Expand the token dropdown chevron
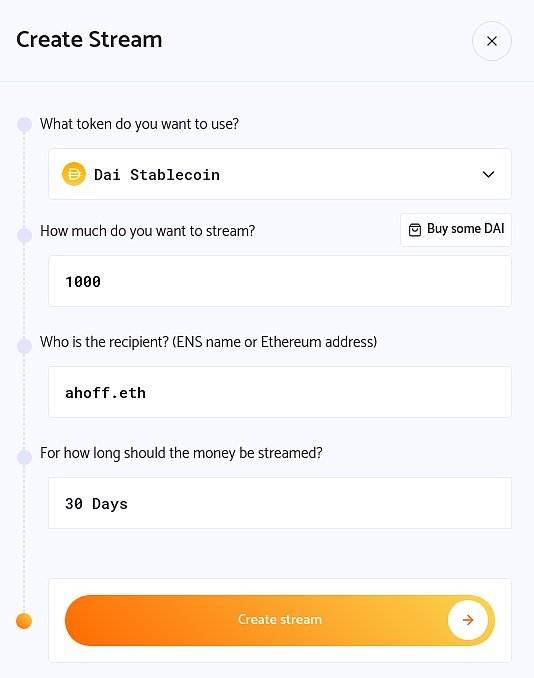The image size is (534, 678). (488, 174)
